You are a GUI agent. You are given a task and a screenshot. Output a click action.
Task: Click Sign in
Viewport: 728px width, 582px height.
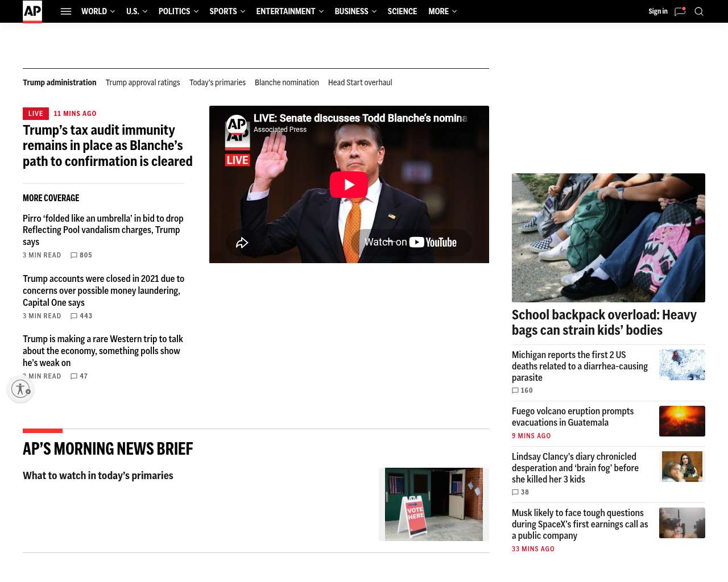pos(658,11)
